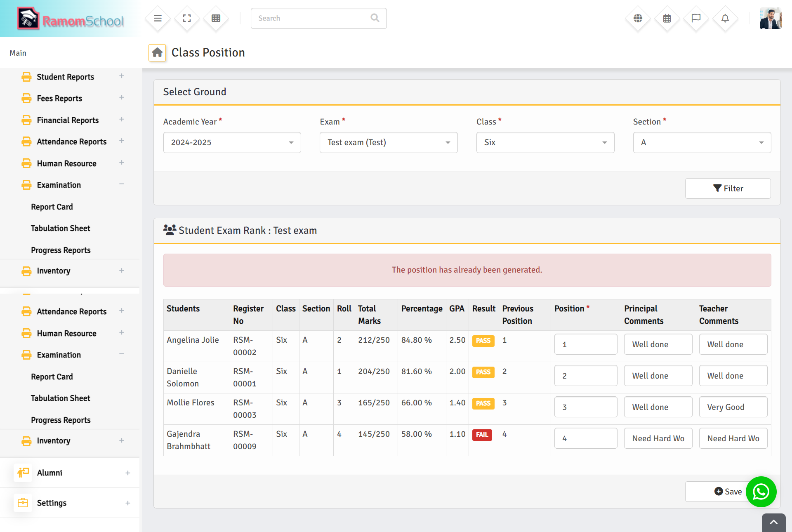Image resolution: width=792 pixels, height=532 pixels.
Task: Click the Settings briefcase icon
Action: (23, 503)
